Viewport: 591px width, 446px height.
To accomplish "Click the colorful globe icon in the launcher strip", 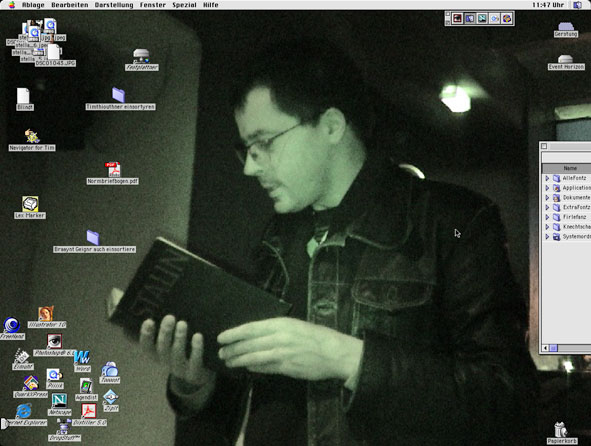I will (507, 18).
